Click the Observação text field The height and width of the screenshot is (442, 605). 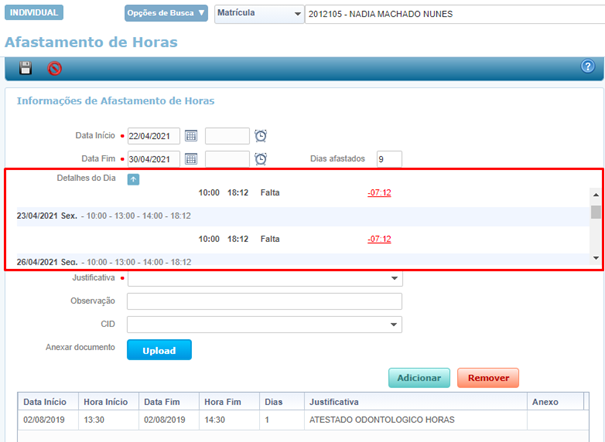point(264,301)
